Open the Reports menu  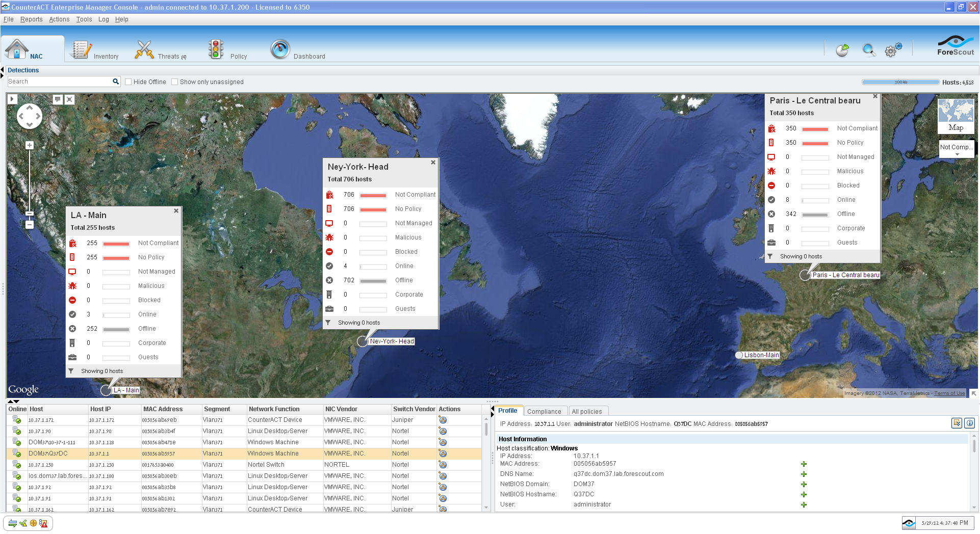tap(31, 19)
